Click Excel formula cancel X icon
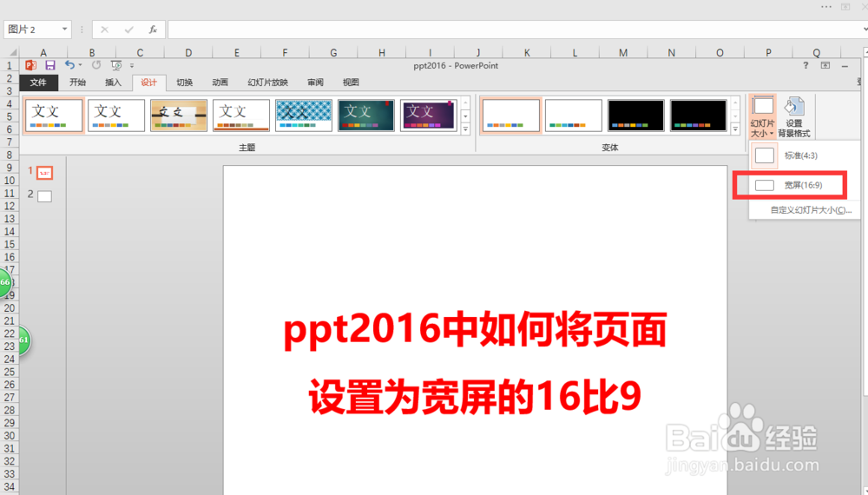 105,30
